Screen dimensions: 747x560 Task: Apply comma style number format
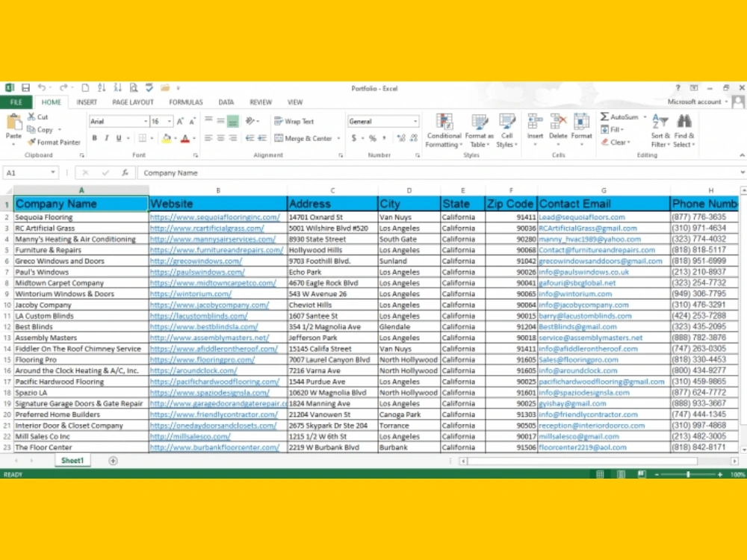click(x=384, y=138)
